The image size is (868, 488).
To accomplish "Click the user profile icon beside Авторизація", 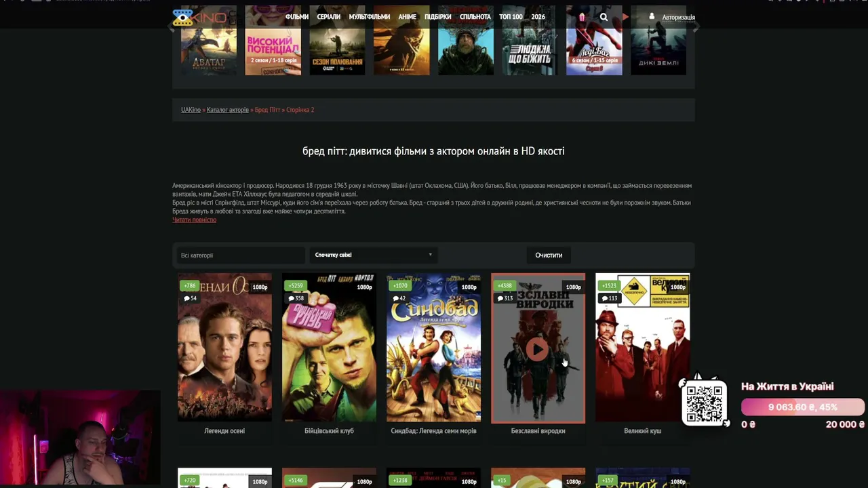I will pyautogui.click(x=652, y=16).
